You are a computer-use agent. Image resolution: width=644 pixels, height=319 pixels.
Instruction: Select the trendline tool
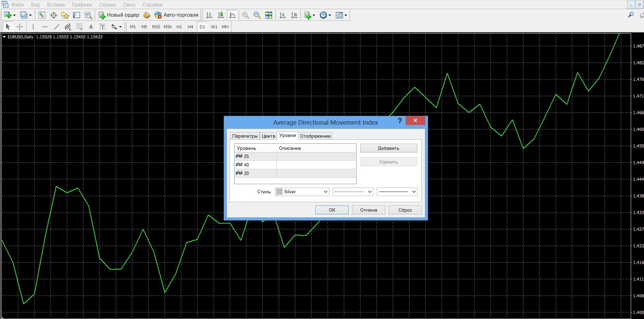coord(56,26)
